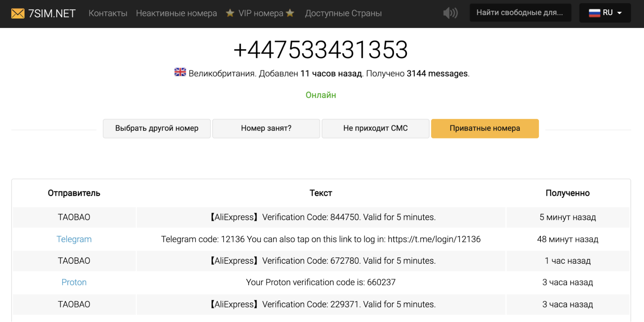Click the 7SIM.NET site title

pyautogui.click(x=52, y=14)
